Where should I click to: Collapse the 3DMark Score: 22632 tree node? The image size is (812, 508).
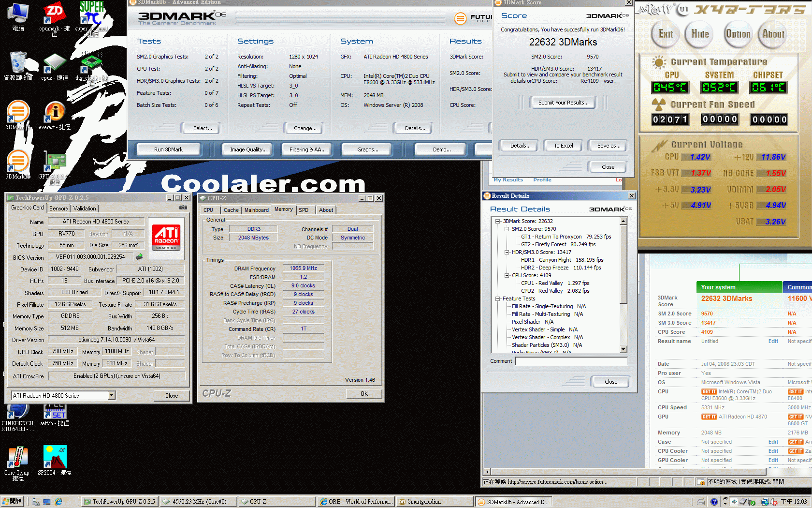tap(497, 221)
